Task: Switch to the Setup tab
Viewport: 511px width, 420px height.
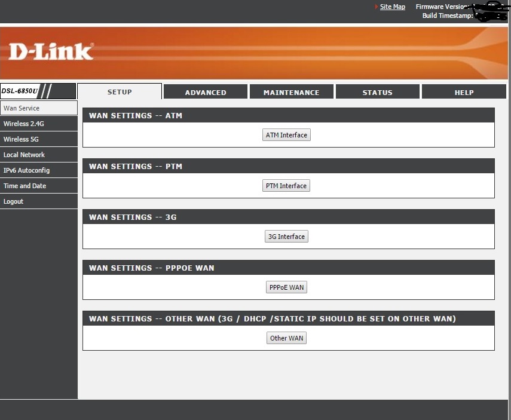Action: [120, 92]
